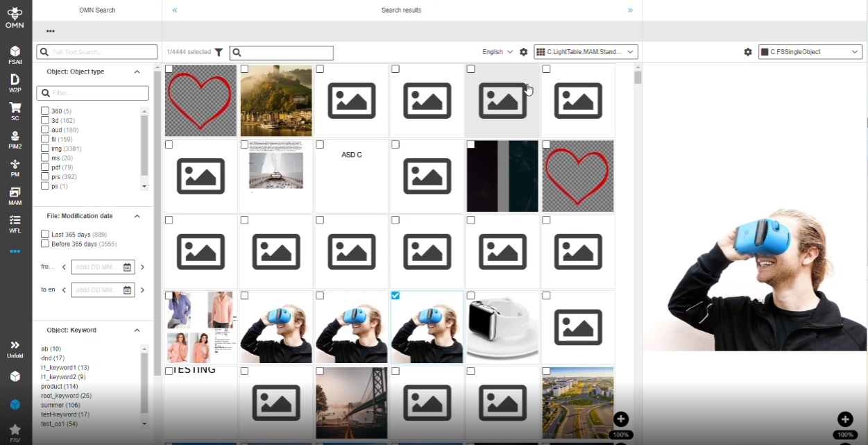This screenshot has width=868, height=445.
Task: Filter by keyword 'test-keyword (17)'
Action: click(x=65, y=414)
